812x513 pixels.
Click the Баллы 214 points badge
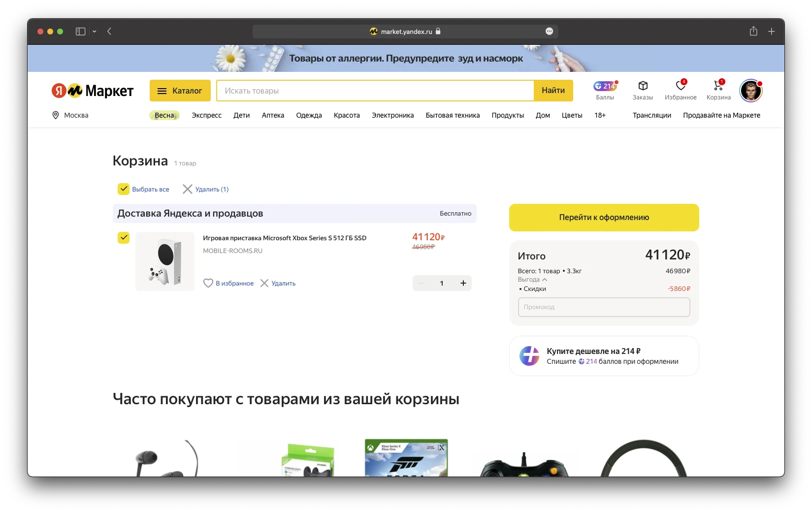605,87
